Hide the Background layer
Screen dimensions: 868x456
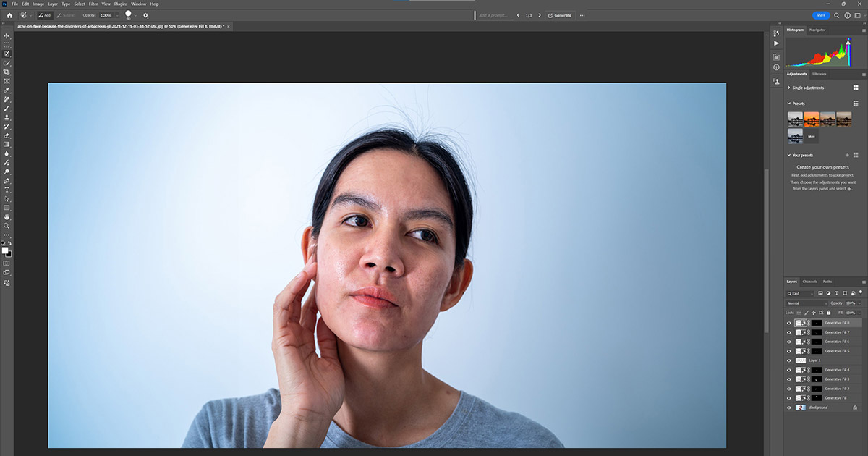pos(789,408)
